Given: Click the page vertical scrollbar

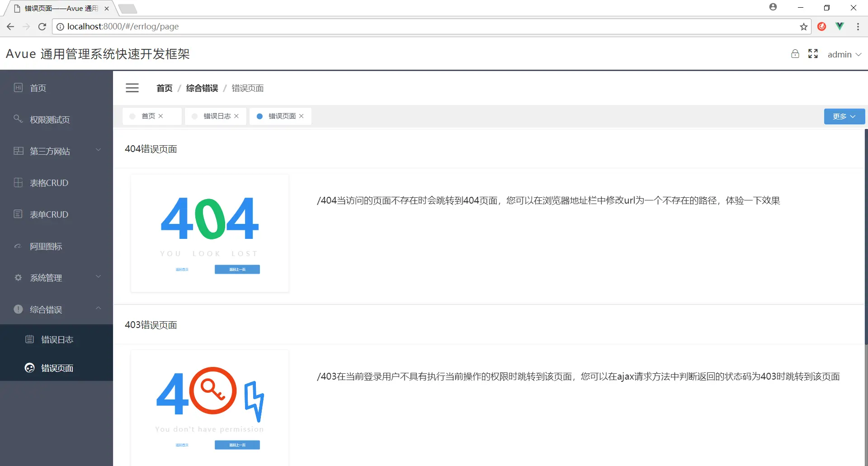Looking at the screenshot, I should click(866, 238).
